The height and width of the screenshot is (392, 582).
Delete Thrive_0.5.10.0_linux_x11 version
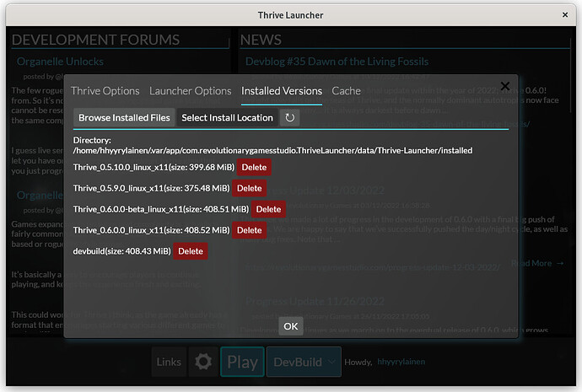tap(254, 167)
